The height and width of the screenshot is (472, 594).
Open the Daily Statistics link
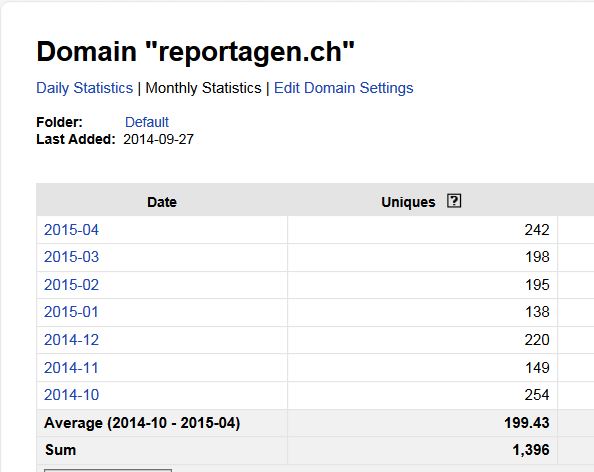84,88
